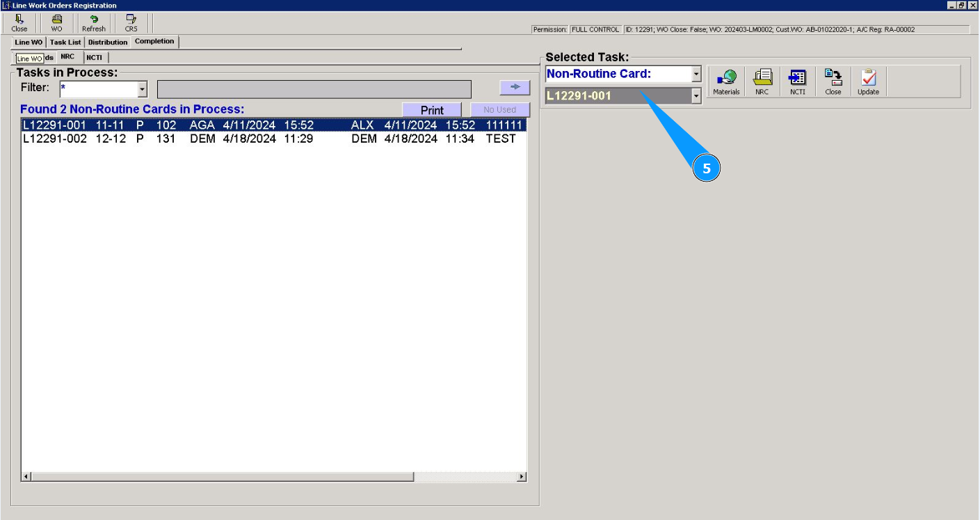Open the WO toolbar button
The height and width of the screenshot is (520, 980).
coord(56,23)
